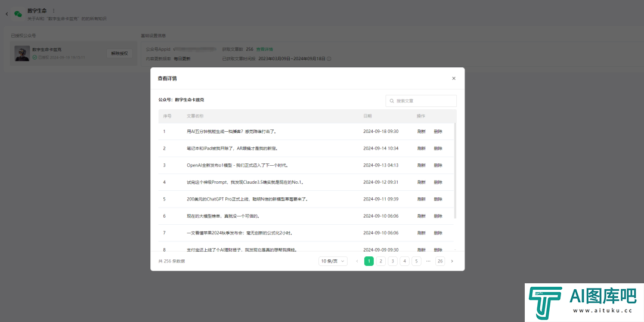Click the info icon after the article date range
This screenshot has height=322, width=644.
click(329, 58)
